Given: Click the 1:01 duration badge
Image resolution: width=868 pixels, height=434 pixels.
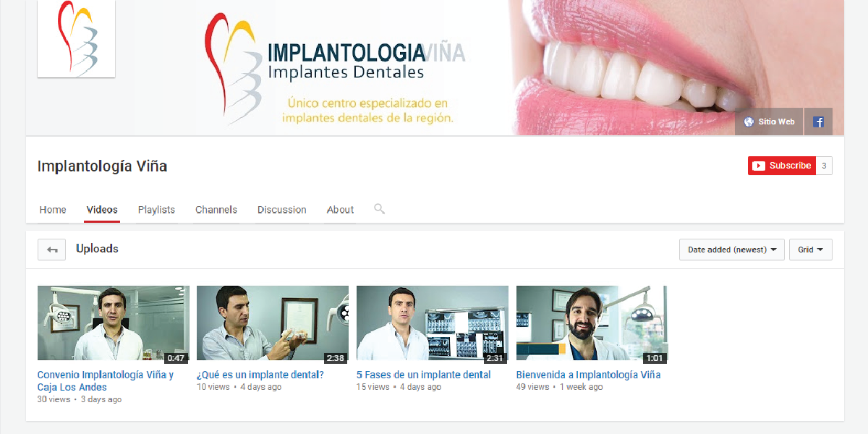Looking at the screenshot, I should (654, 357).
